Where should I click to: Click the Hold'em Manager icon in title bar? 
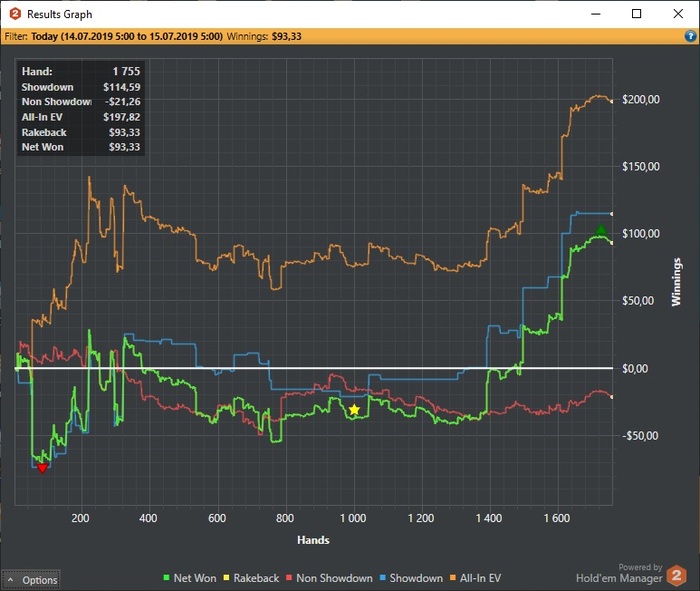(x=15, y=14)
